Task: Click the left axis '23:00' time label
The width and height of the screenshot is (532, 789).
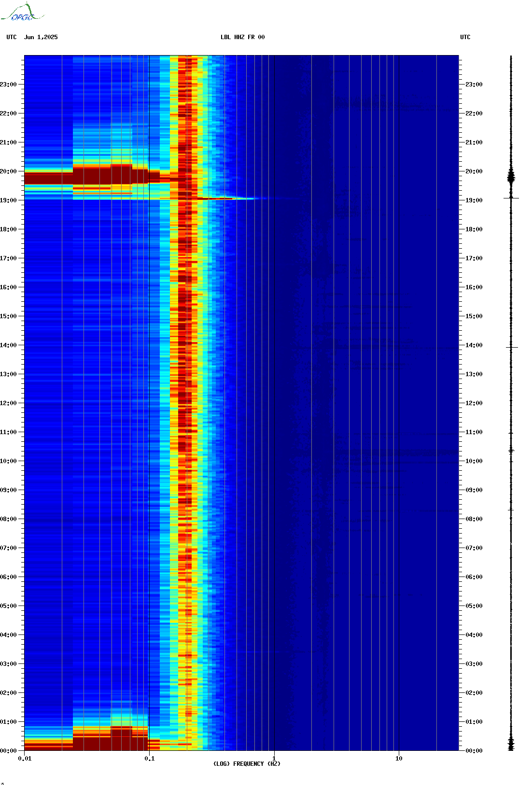Action: point(8,85)
